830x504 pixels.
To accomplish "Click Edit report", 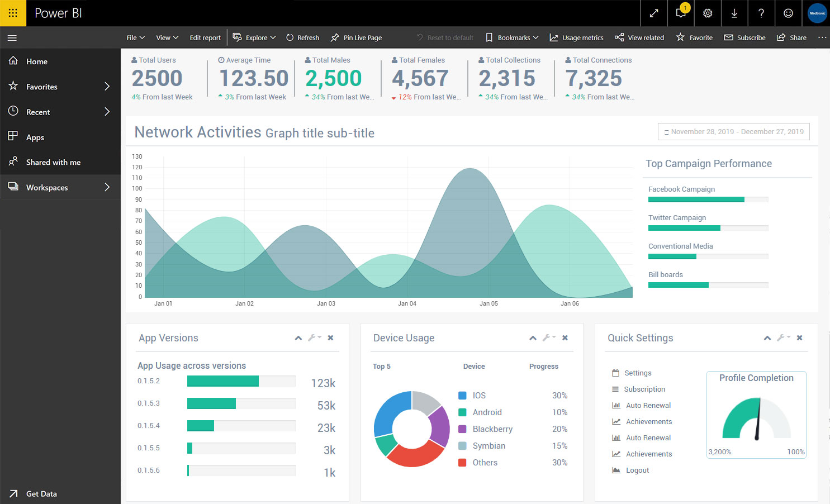I will coord(205,37).
